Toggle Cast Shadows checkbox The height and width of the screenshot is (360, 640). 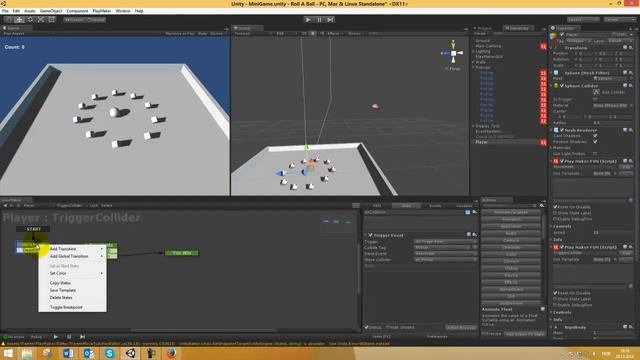tap(595, 136)
